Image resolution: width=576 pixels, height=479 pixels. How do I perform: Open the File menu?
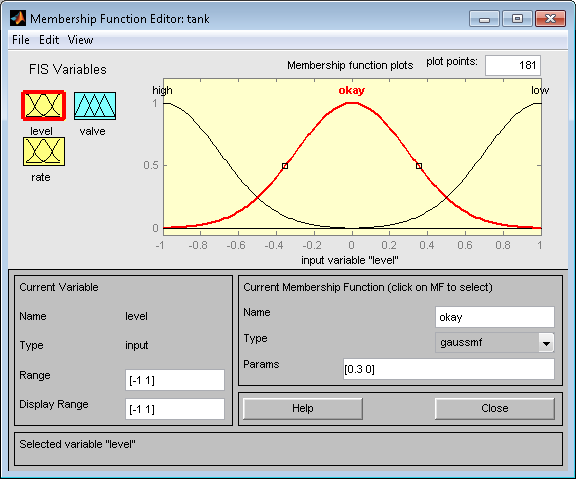click(21, 40)
